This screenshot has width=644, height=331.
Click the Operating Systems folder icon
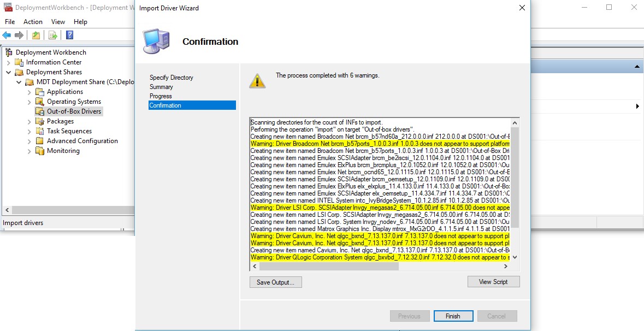(40, 102)
